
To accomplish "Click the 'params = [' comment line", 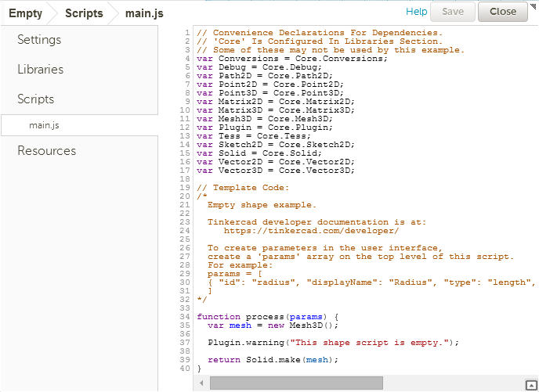I will tap(235, 274).
